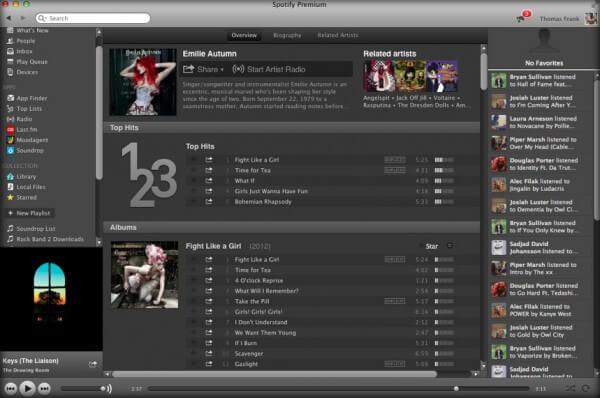Share the Top Hits track Fight Like a Girl
Screen dimensions: 600x398
tap(209, 160)
